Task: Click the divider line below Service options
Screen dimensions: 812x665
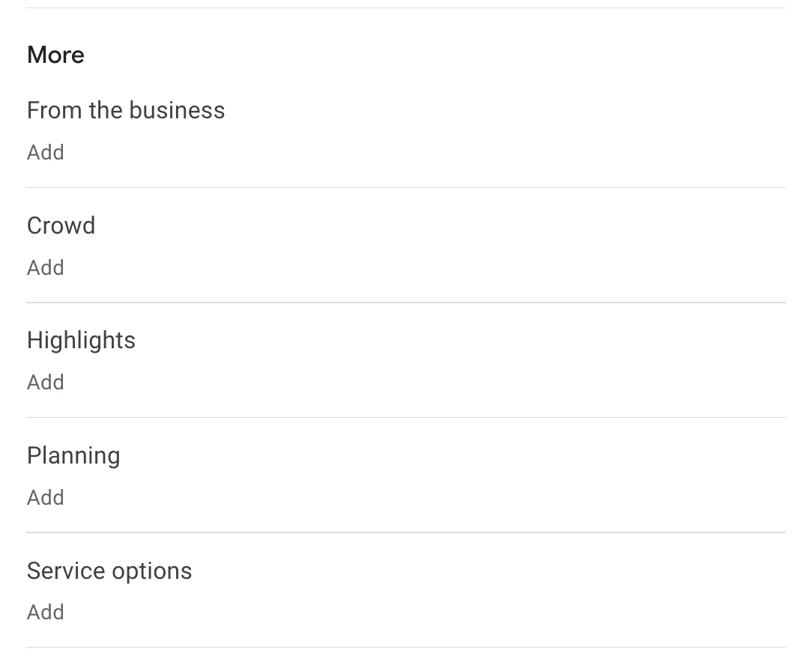Action: coord(406,647)
